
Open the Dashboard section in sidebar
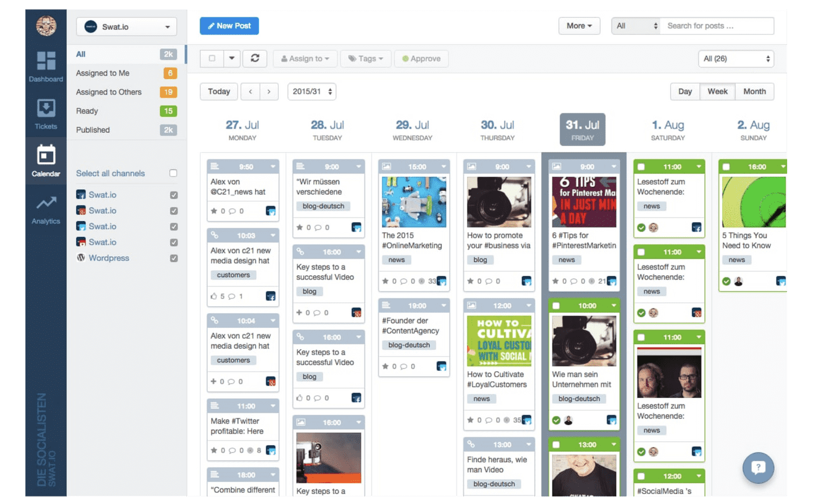[x=46, y=66]
